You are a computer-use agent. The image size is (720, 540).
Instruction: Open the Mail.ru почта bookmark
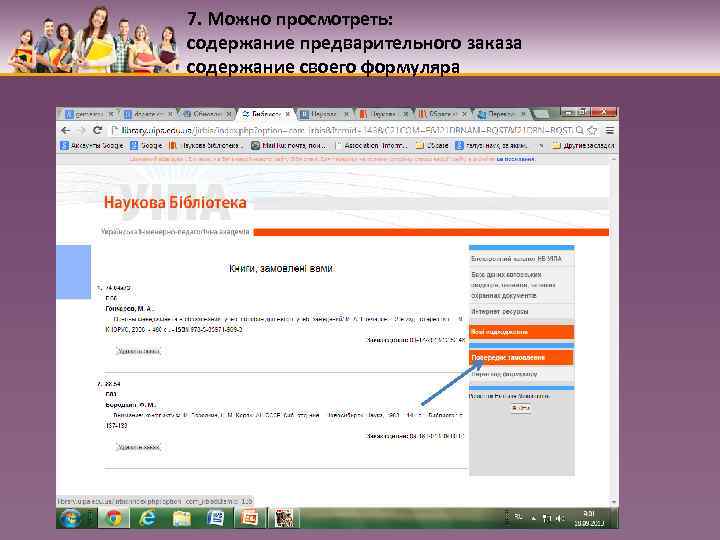coord(289,146)
